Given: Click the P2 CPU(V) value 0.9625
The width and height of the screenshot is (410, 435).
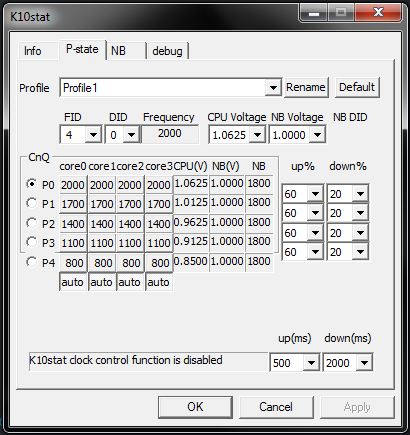Looking at the screenshot, I should [191, 222].
